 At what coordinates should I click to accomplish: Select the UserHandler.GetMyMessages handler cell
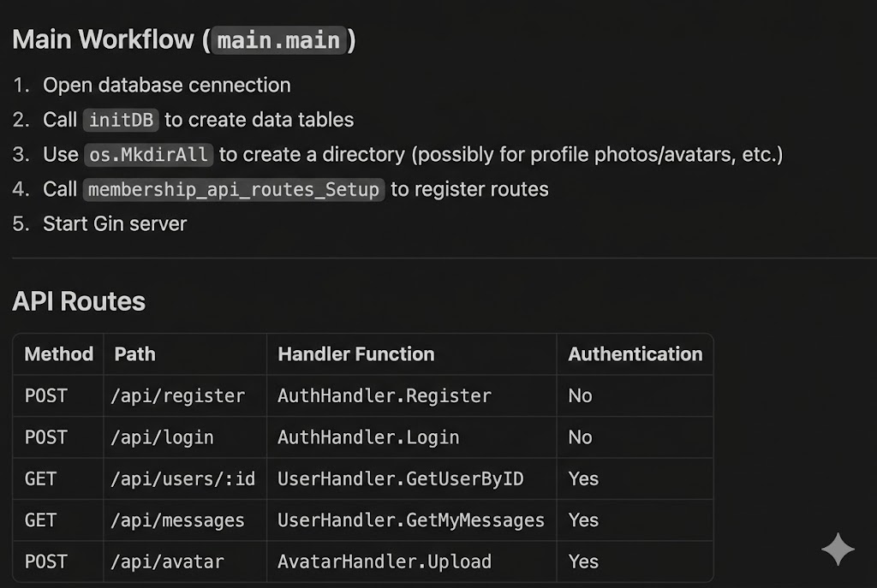click(x=411, y=520)
